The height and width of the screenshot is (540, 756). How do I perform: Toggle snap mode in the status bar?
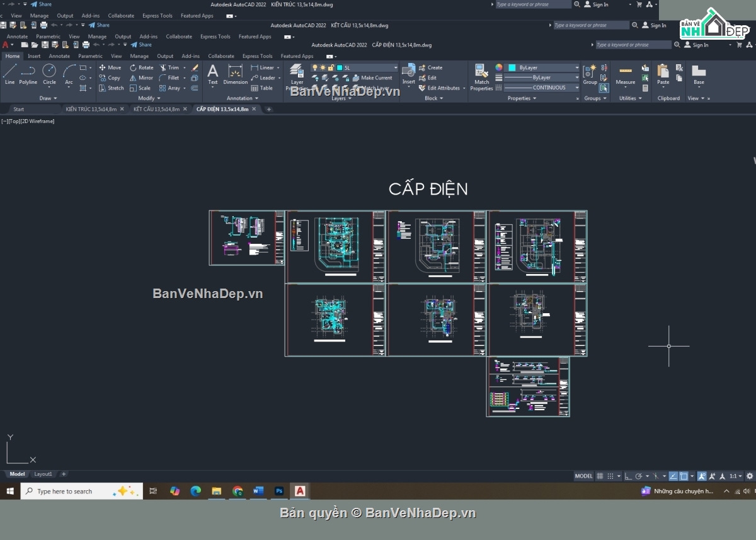click(609, 476)
